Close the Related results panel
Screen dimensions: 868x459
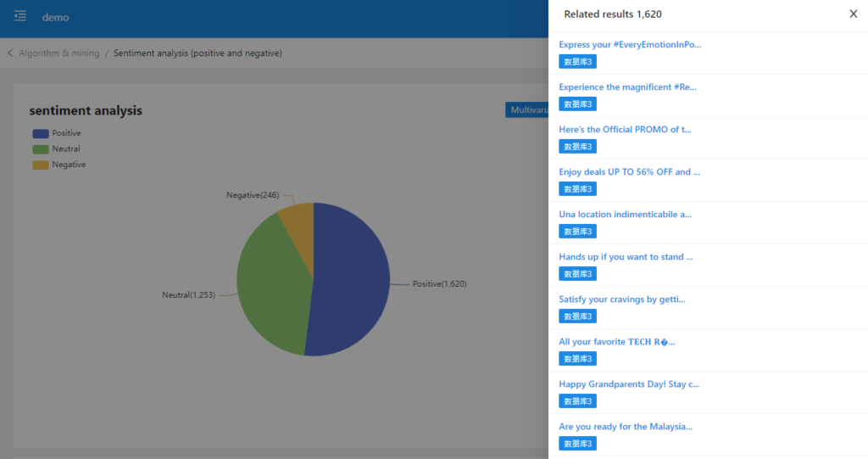(853, 14)
